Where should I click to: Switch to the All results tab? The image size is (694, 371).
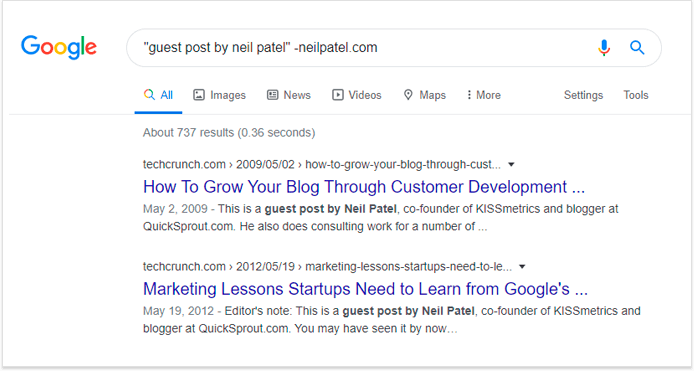click(158, 95)
